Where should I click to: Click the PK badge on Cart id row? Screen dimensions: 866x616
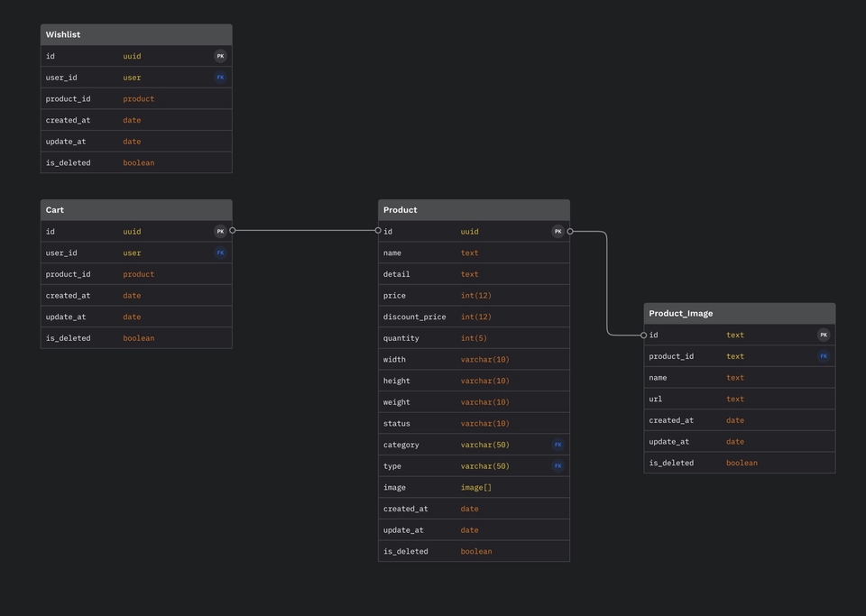pyautogui.click(x=220, y=231)
